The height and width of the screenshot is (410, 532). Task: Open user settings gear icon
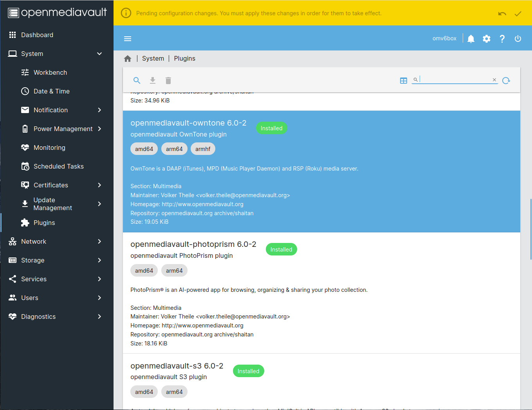coord(487,38)
